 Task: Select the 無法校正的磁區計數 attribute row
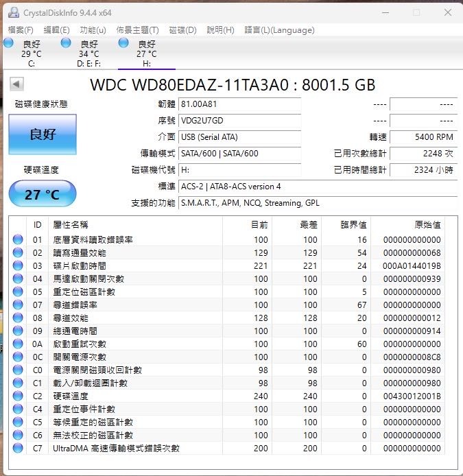[228, 436]
